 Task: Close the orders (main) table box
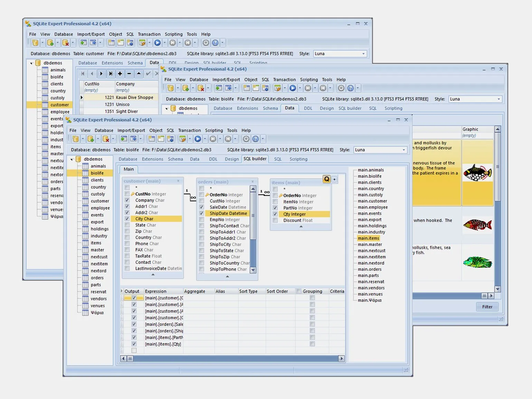(x=253, y=182)
